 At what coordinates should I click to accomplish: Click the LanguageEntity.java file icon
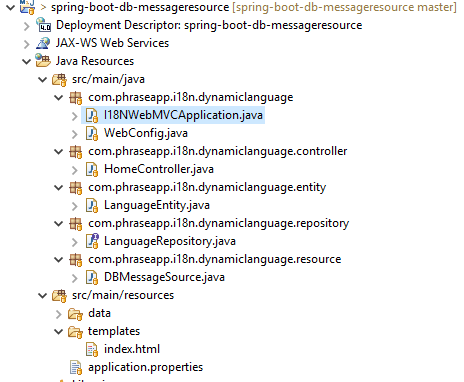point(92,205)
